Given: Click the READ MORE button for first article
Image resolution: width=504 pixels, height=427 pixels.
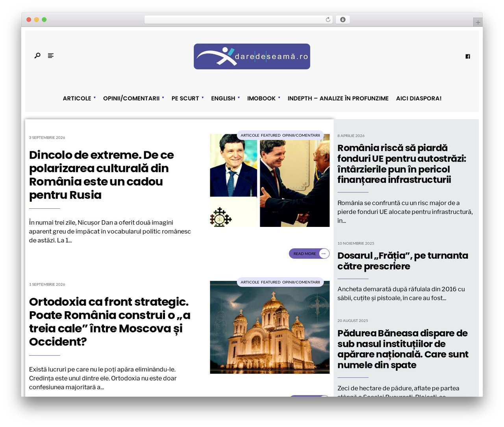Looking at the screenshot, I should point(309,254).
